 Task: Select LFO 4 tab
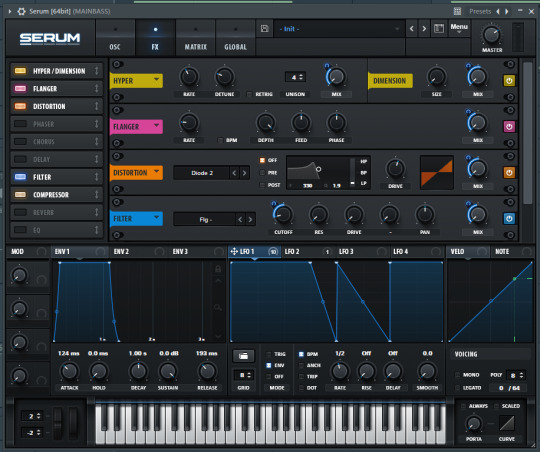(417, 251)
